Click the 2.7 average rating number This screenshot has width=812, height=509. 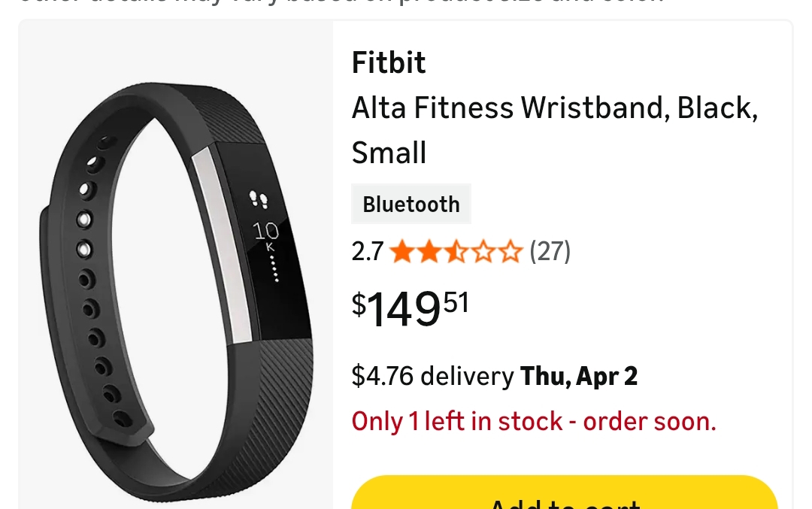[368, 252]
